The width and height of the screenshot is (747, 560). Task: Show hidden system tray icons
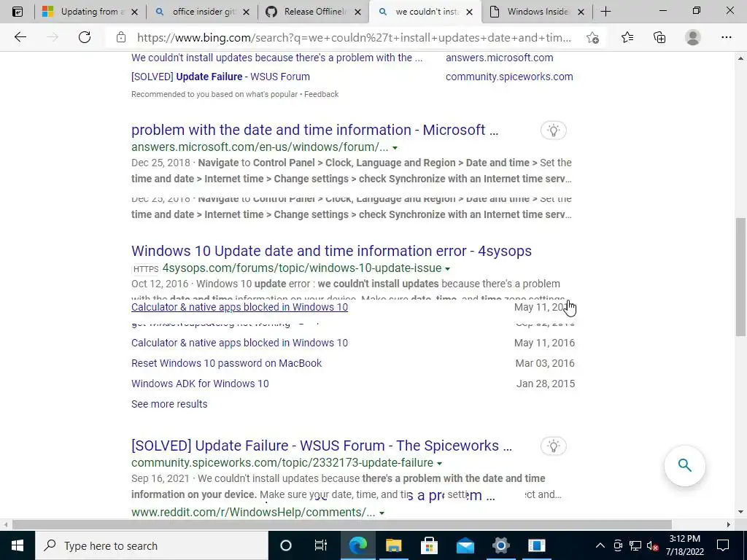tap(600, 545)
